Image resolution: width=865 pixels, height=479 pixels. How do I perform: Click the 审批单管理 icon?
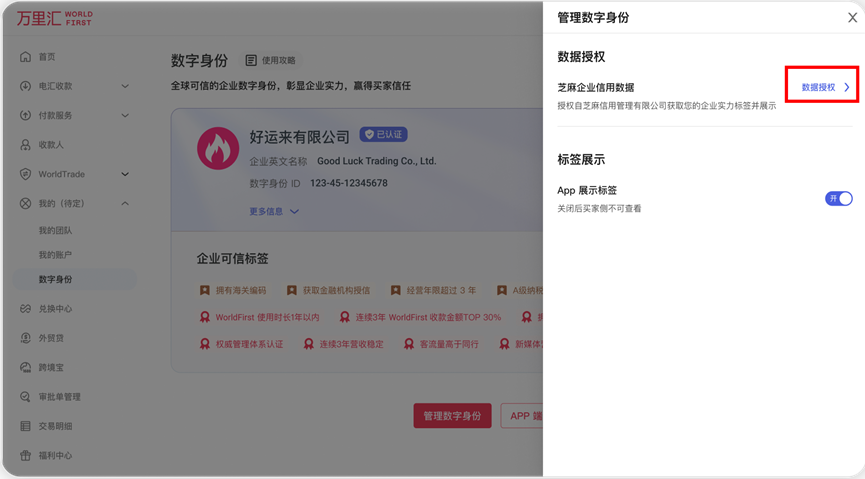pos(25,397)
